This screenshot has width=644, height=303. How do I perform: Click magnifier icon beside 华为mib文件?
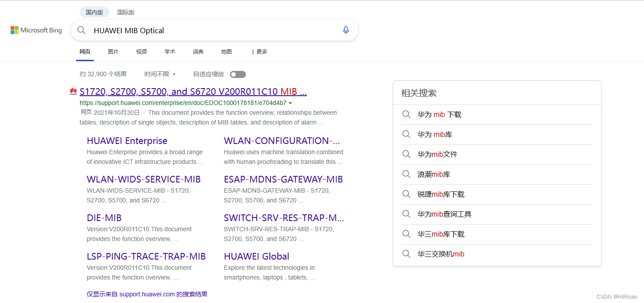(x=406, y=154)
